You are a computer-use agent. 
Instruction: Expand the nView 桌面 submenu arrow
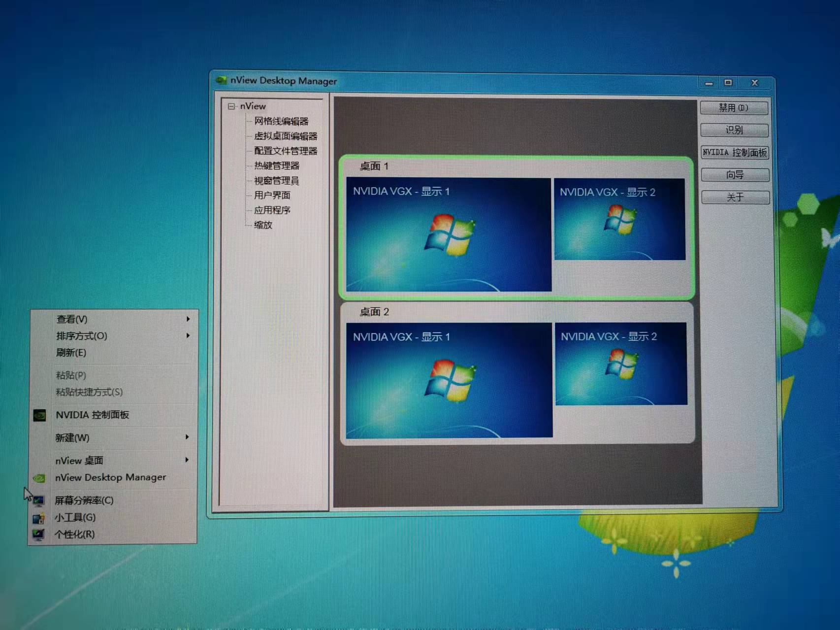[187, 460]
